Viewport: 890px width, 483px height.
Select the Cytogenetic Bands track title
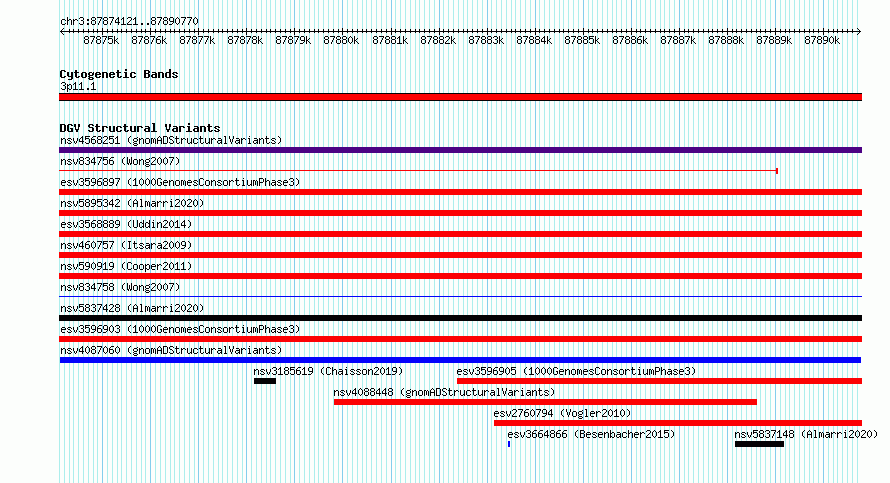[119, 74]
